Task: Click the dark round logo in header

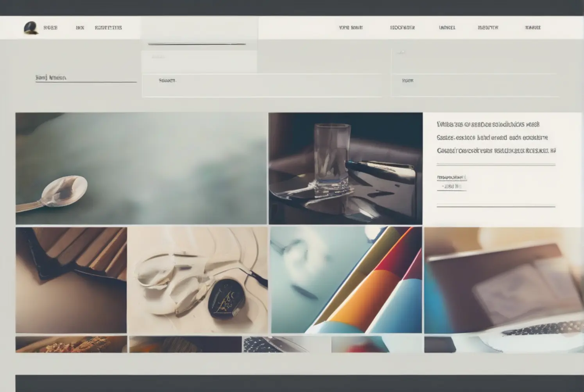Action: click(30, 28)
